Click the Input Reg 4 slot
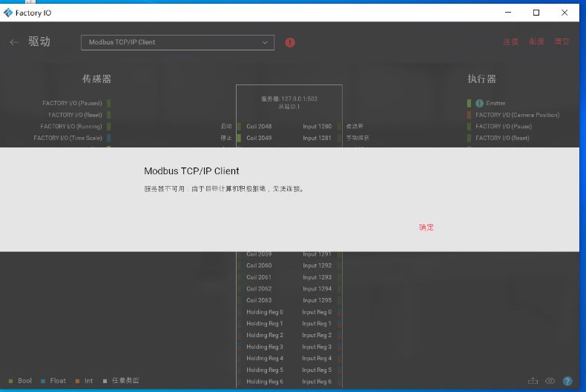586x392 pixels. [x=317, y=359]
